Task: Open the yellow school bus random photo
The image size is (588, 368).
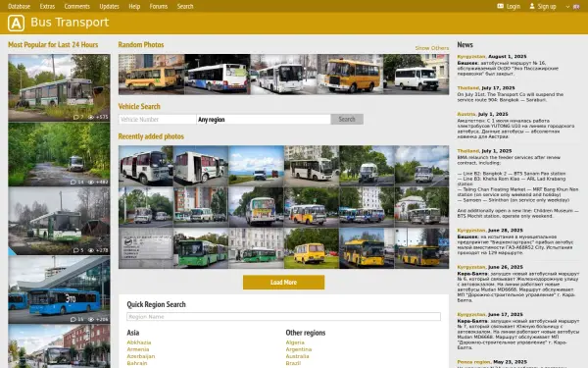Action: [x=350, y=75]
